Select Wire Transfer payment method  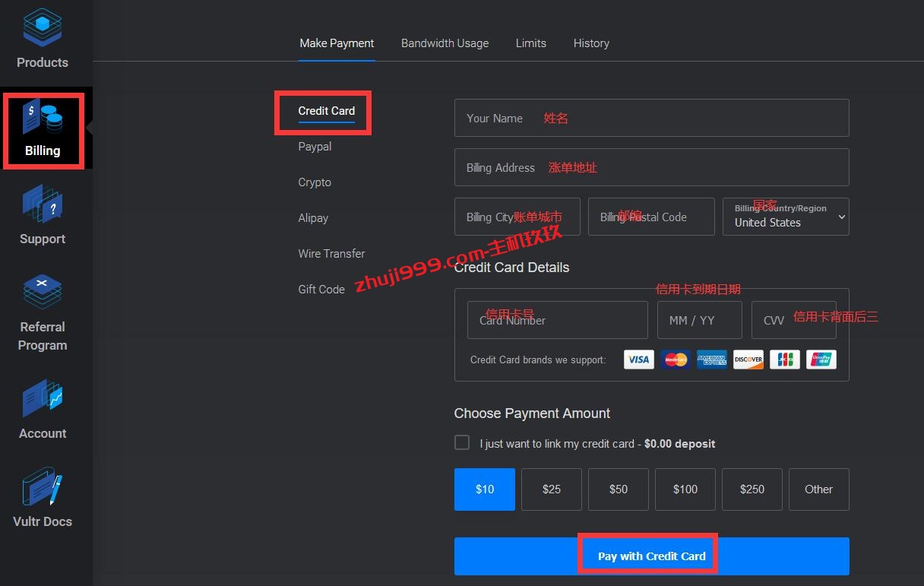(x=331, y=254)
